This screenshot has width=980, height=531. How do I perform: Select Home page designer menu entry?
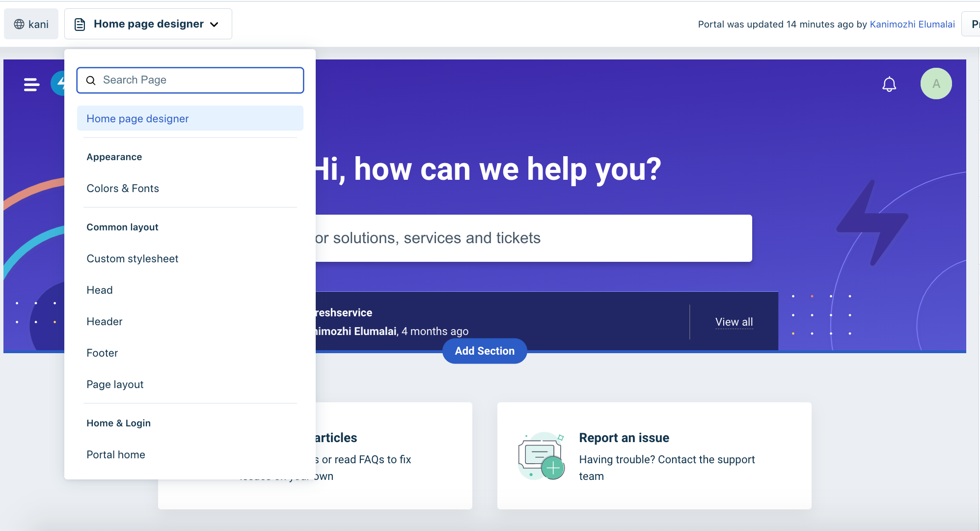[x=137, y=118]
